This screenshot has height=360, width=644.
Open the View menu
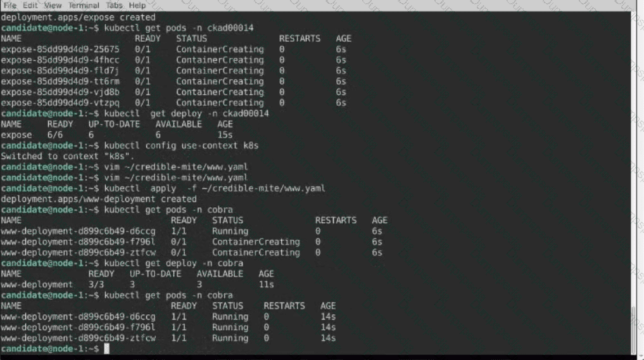pos(53,5)
